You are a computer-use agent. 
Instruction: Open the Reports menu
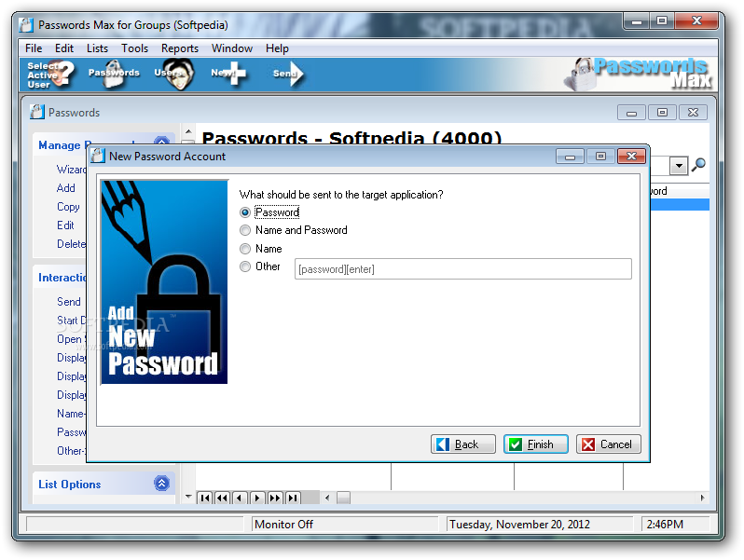point(180,48)
